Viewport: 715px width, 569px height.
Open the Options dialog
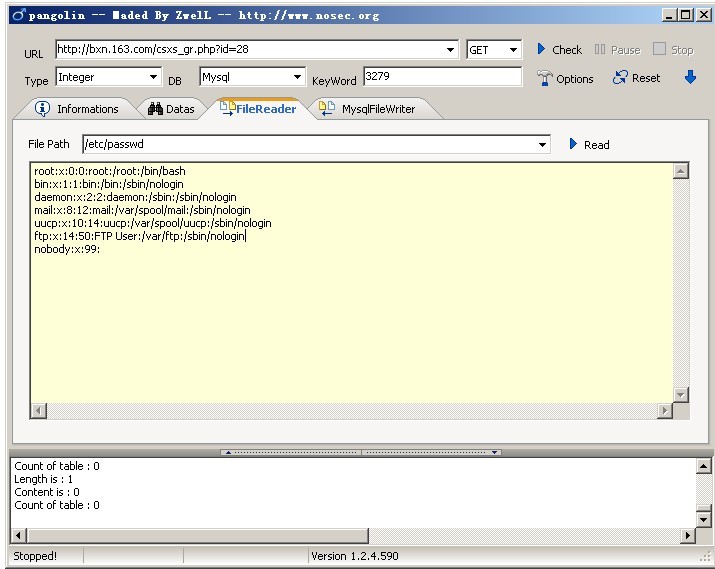(565, 78)
